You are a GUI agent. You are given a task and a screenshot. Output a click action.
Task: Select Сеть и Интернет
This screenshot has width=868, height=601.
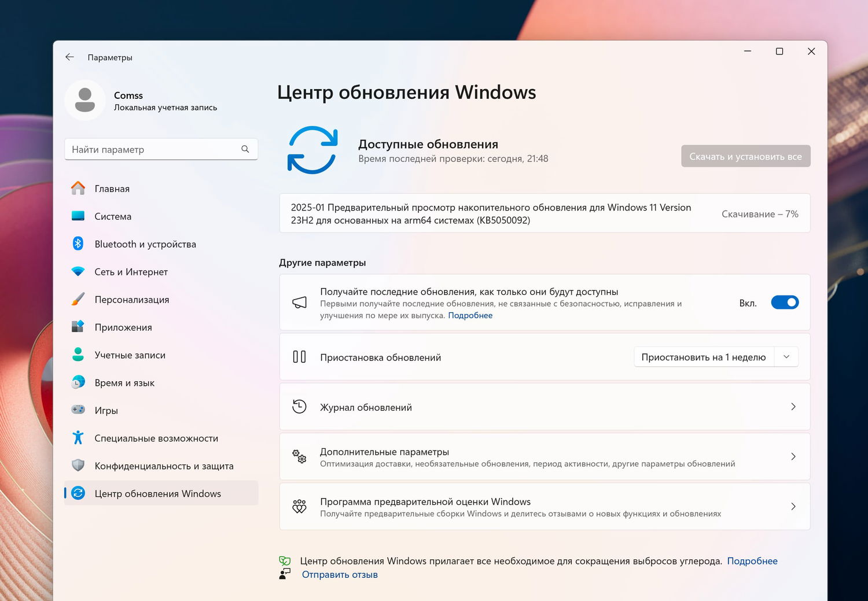pos(161,272)
